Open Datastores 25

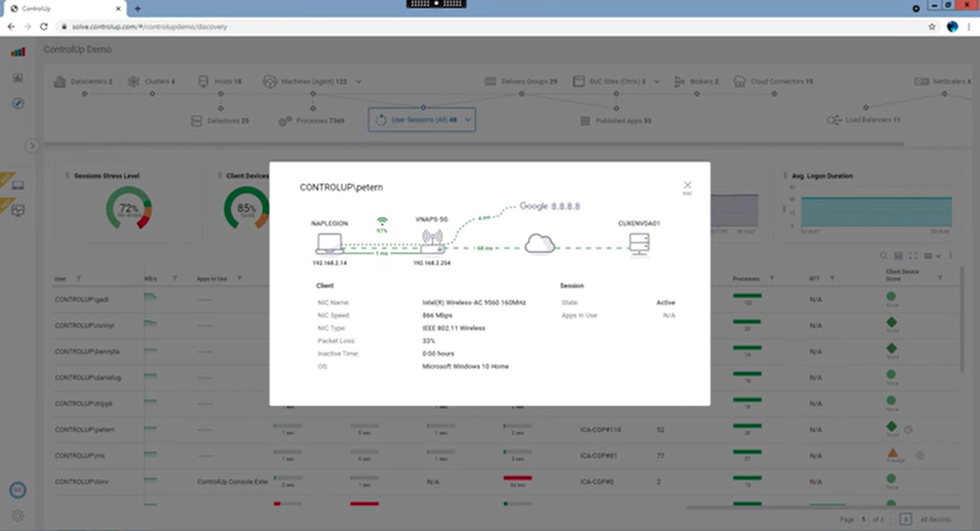(x=220, y=120)
